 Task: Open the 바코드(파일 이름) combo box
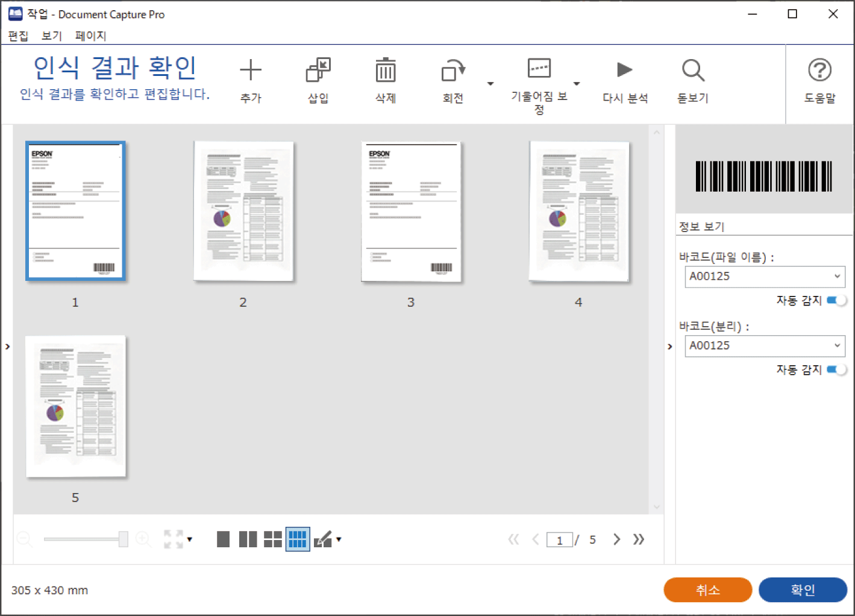[x=765, y=277]
